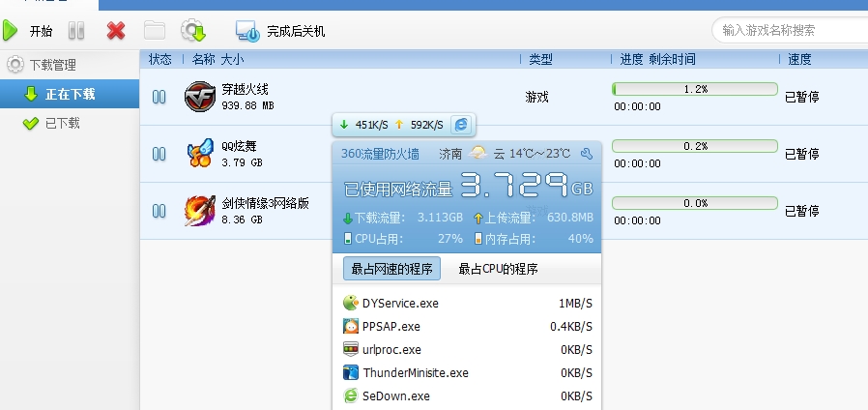The height and width of the screenshot is (410, 868).
Task: Click the 3.79 GB size text
Action: pyautogui.click(x=242, y=162)
